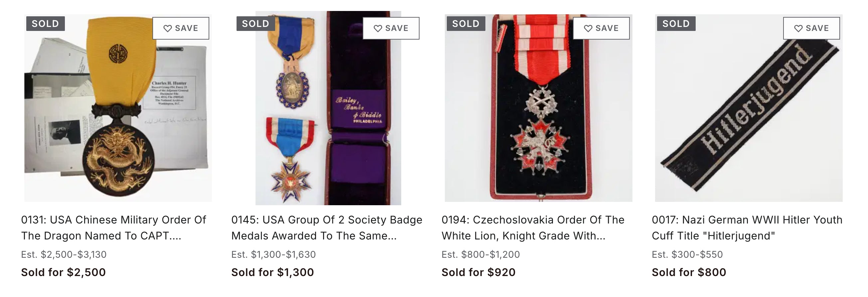Click SOLD badge on White Lion lot
The height and width of the screenshot is (297, 868).
click(x=466, y=24)
